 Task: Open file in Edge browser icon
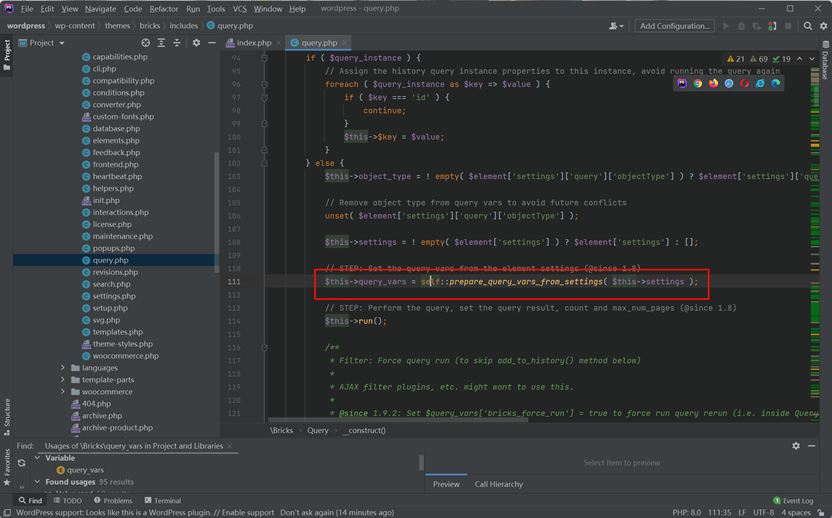tap(776, 83)
